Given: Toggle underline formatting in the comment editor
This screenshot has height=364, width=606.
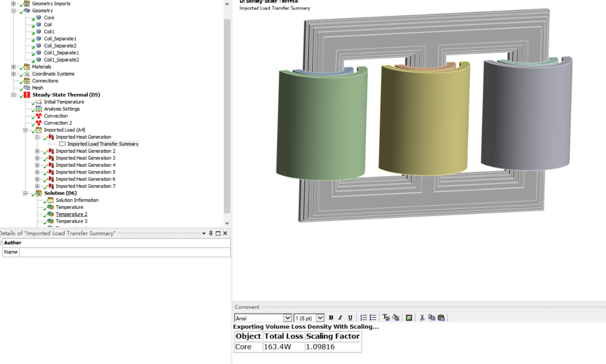Looking at the screenshot, I should pos(350,317).
